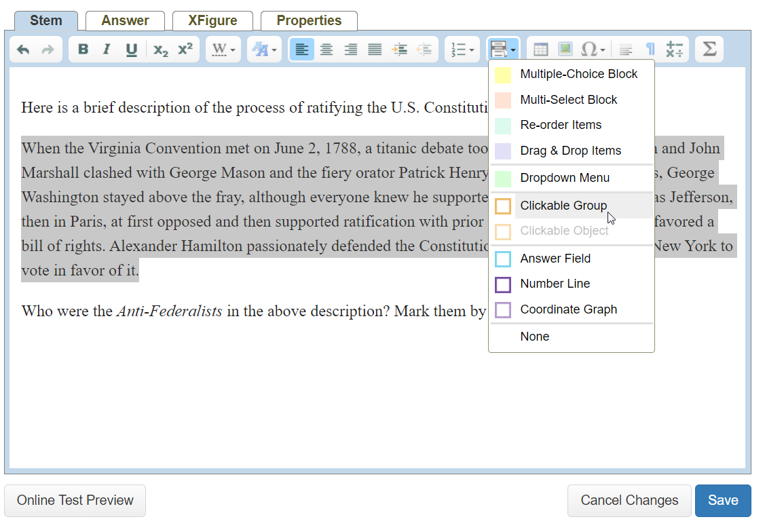Choose Multiple-Choice Block from the menu

tap(572, 74)
